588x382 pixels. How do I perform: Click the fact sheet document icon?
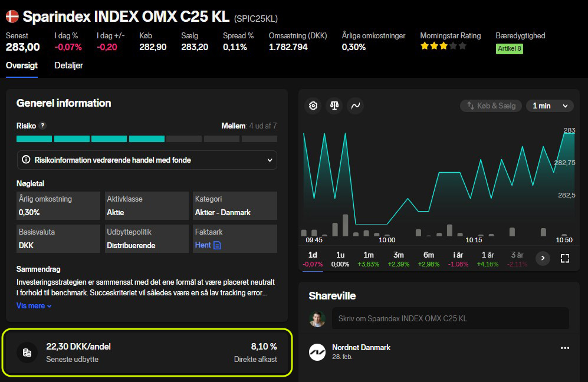click(217, 245)
